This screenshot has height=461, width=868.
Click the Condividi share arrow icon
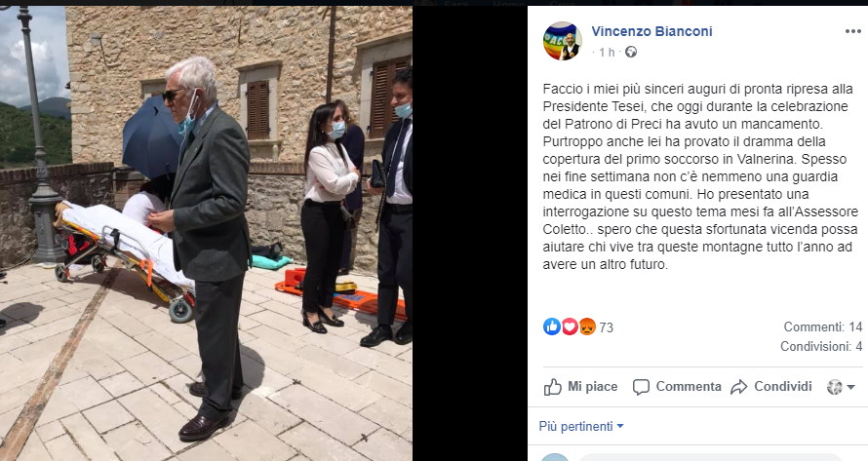pos(739,387)
